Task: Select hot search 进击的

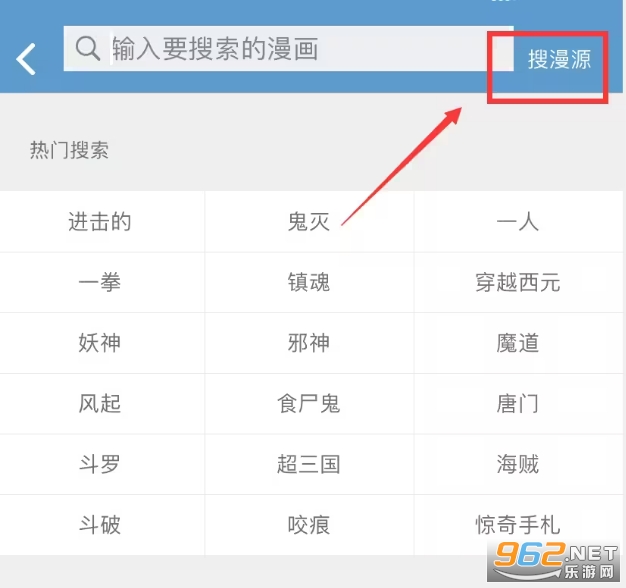Action: click(x=99, y=222)
